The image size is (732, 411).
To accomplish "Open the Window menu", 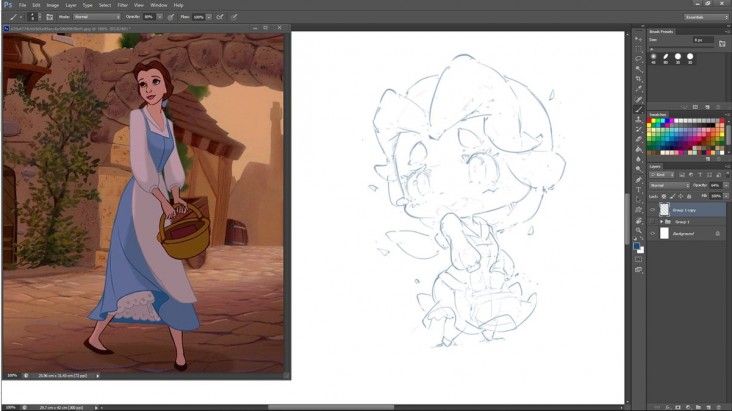I will click(159, 5).
